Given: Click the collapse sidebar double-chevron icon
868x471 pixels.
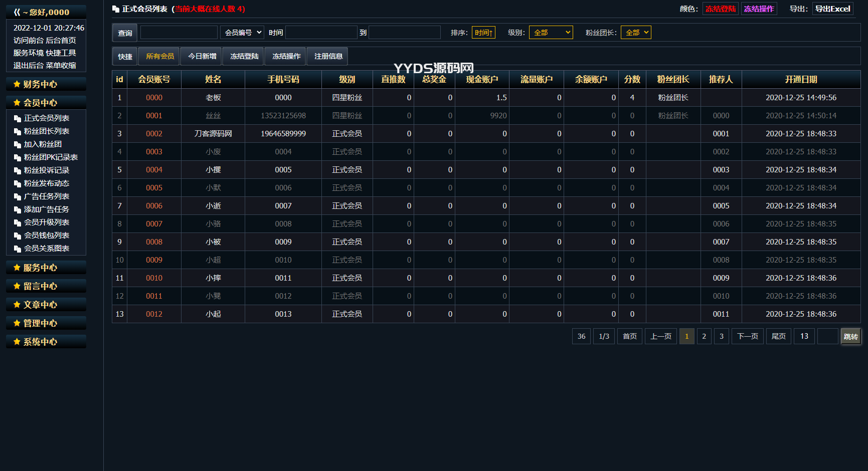Looking at the screenshot, I should 17,12.
